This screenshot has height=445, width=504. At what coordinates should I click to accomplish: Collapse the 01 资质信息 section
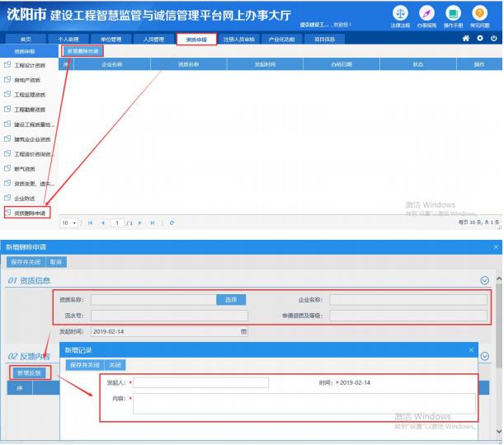pyautogui.click(x=485, y=280)
